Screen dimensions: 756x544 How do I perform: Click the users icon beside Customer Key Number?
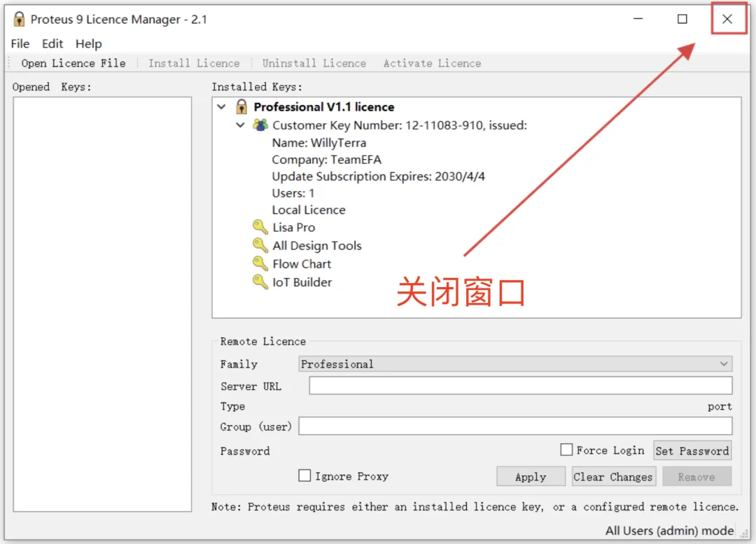pyautogui.click(x=260, y=125)
